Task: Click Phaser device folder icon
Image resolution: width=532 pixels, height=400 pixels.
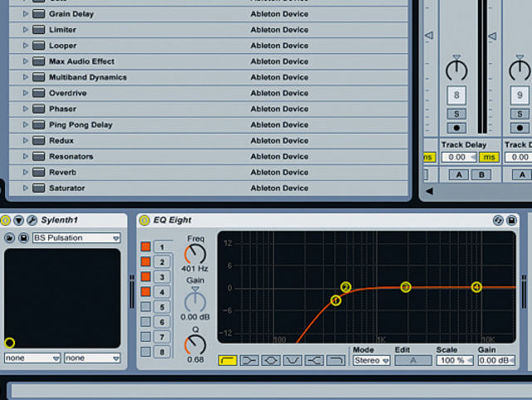Action: (x=39, y=109)
